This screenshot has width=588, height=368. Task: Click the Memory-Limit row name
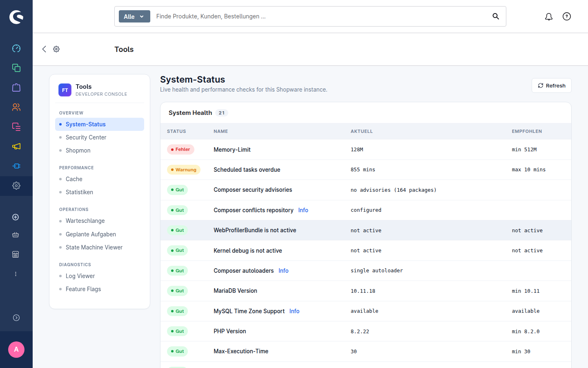[232, 150]
